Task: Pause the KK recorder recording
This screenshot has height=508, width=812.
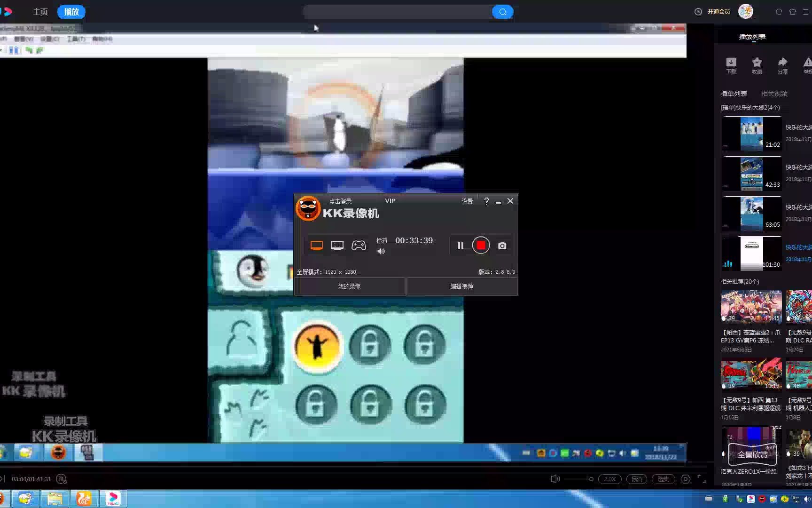Action: [461, 245]
